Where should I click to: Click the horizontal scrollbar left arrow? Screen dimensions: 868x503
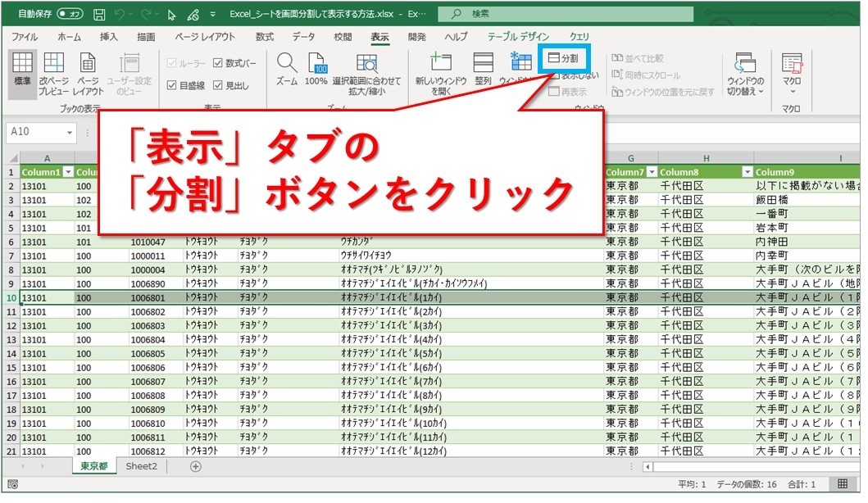pos(648,467)
